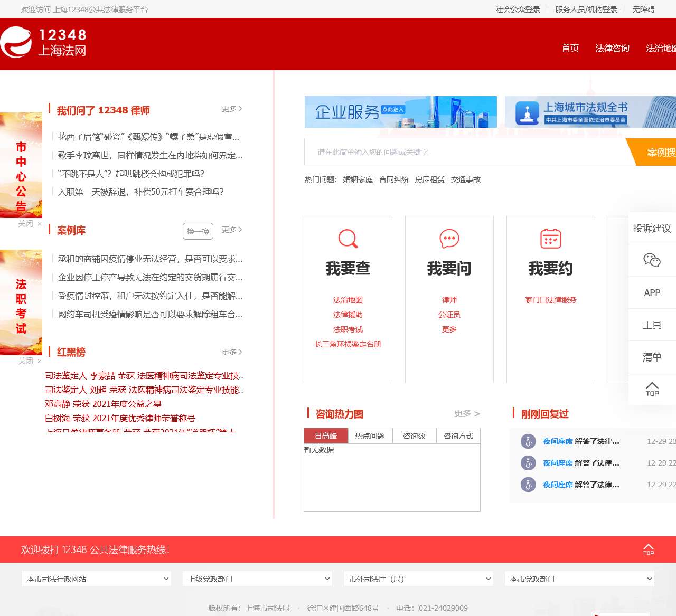Click avatar icon of first 夜间座席 reply
The height and width of the screenshot is (616, 676).
tap(528, 441)
